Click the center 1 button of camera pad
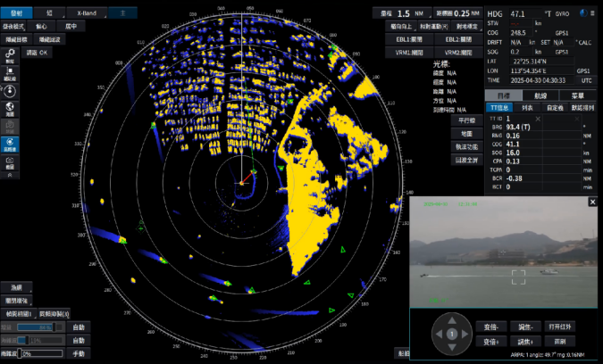 (x=452, y=334)
